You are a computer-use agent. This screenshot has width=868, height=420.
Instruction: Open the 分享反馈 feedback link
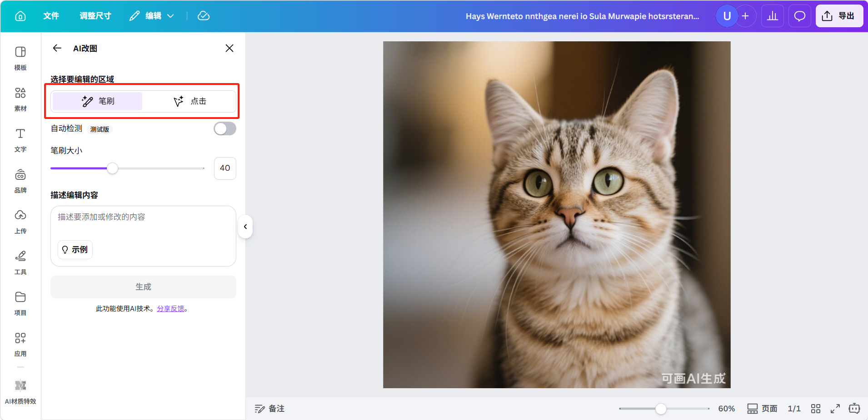170,309
